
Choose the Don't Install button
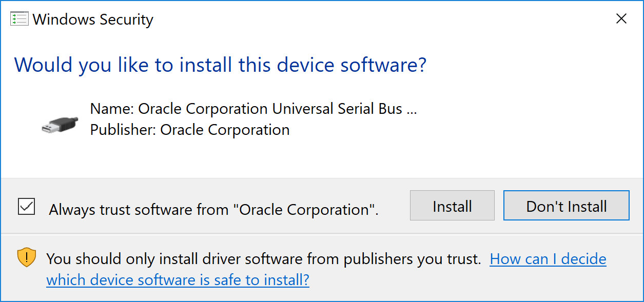click(566, 206)
